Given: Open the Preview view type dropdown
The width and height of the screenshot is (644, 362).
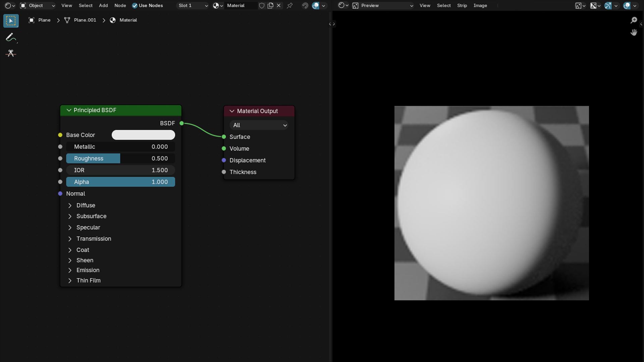Looking at the screenshot, I should click(x=383, y=5).
